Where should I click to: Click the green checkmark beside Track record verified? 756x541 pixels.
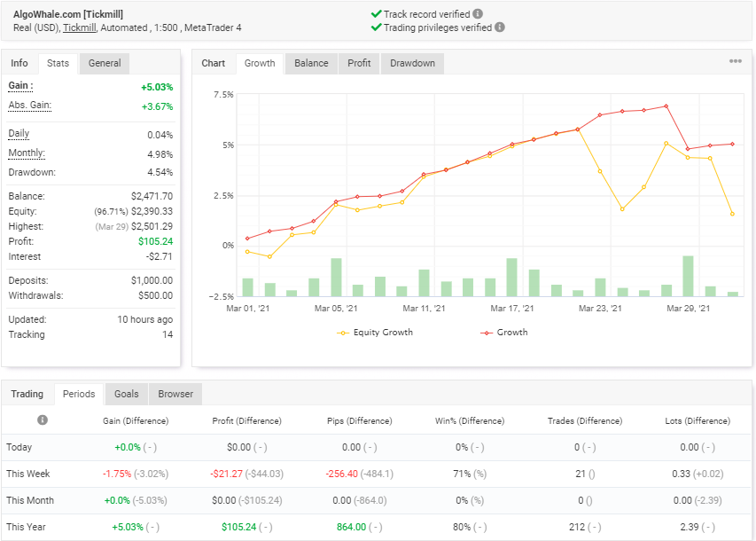pyautogui.click(x=376, y=14)
